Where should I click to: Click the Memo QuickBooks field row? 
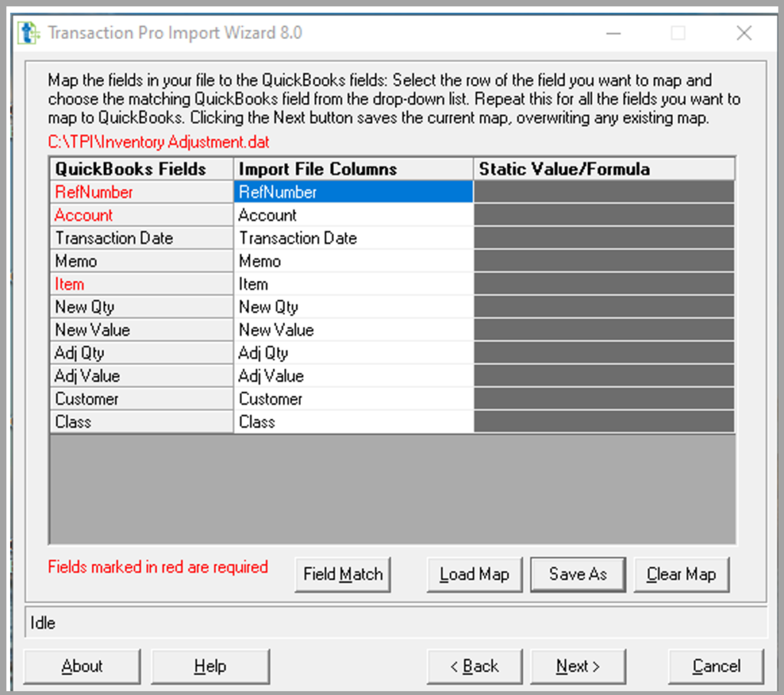pyautogui.click(x=142, y=261)
